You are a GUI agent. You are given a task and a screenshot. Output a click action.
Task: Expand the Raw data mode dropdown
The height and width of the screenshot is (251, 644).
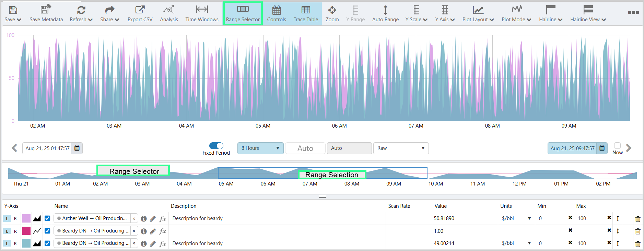click(x=401, y=148)
